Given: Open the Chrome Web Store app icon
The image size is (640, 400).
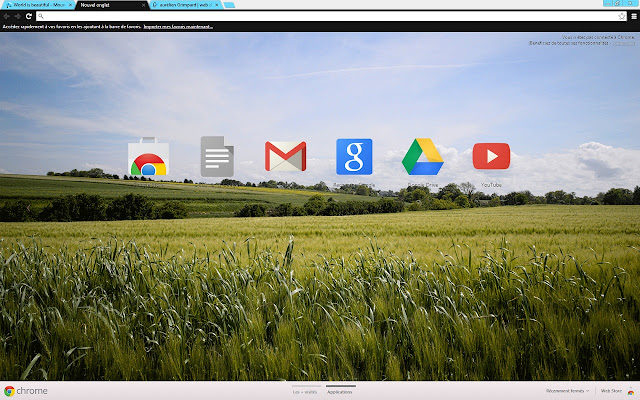Looking at the screenshot, I should [148, 157].
